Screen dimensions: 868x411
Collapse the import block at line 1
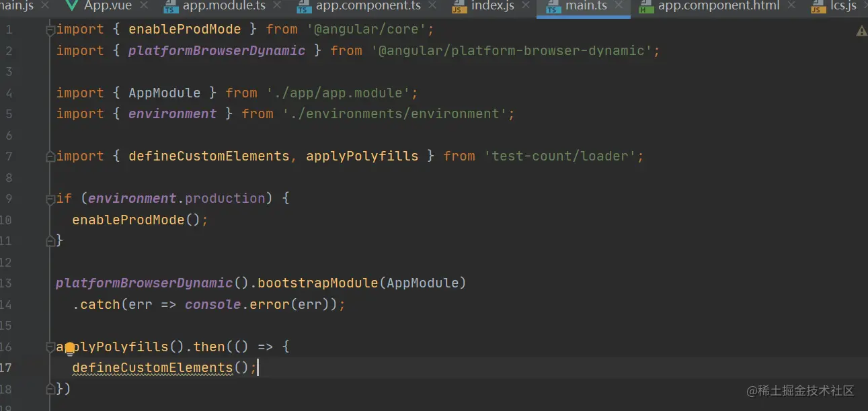(x=50, y=30)
